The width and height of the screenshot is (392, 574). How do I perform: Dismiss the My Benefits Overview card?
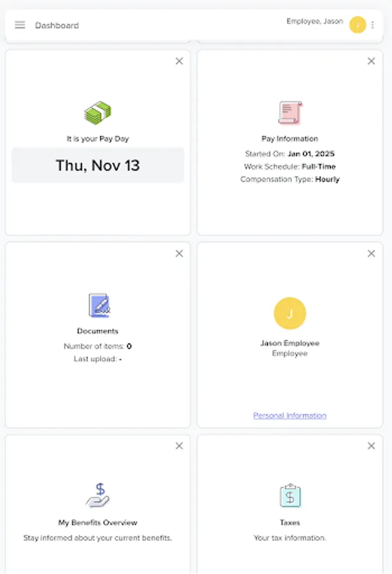[x=179, y=446]
